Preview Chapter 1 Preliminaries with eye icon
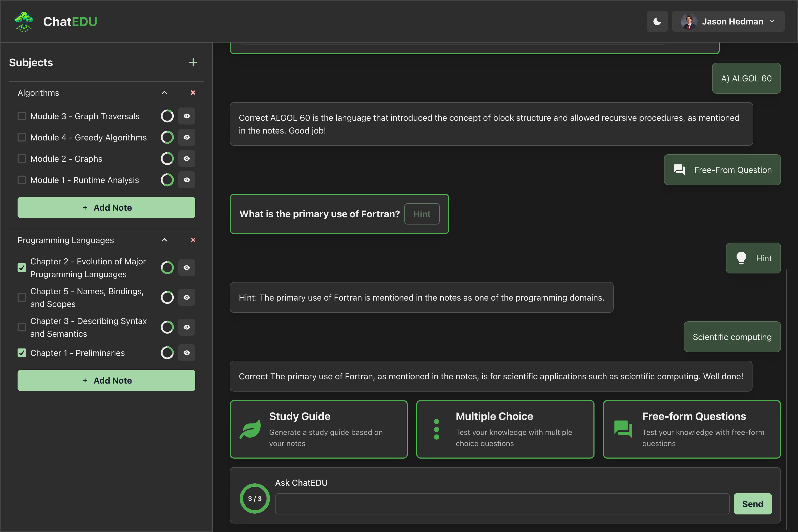Viewport: 798px width, 532px height. [187, 353]
